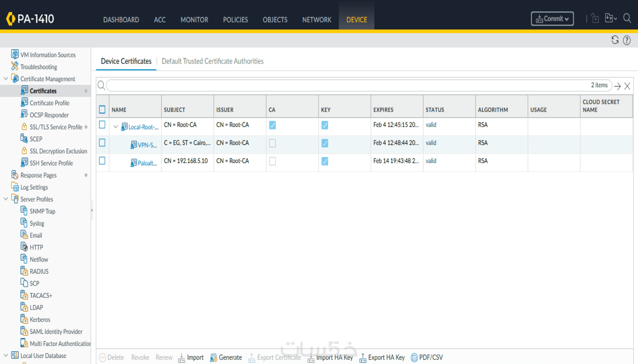Click the Kerberos icon
The width and height of the screenshot is (638, 364).
(24, 319)
